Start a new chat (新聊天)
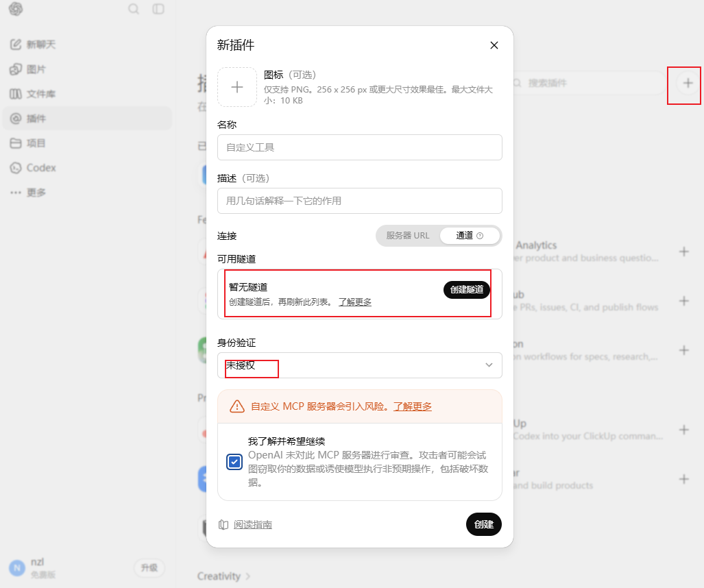Viewport: 704px width, 588px height. [87, 45]
